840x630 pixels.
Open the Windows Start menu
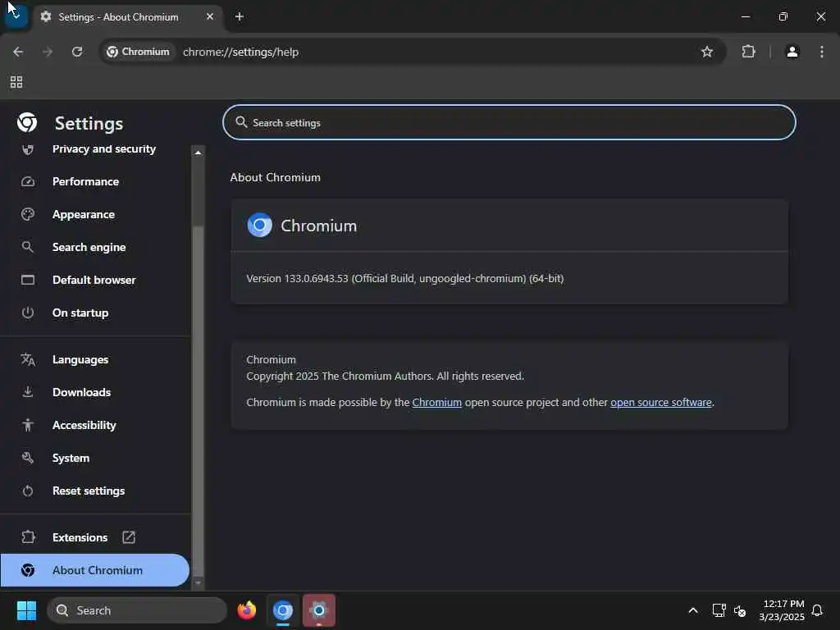pos(26,610)
